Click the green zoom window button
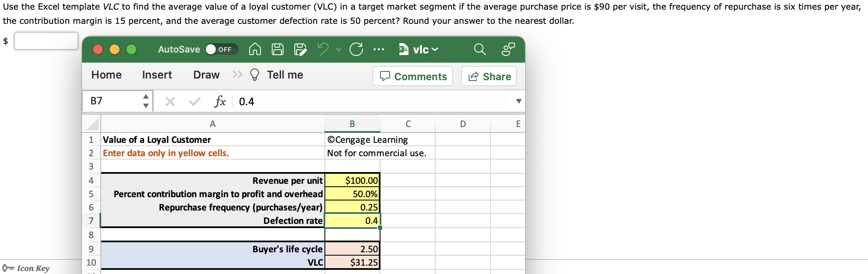 pyautogui.click(x=131, y=49)
